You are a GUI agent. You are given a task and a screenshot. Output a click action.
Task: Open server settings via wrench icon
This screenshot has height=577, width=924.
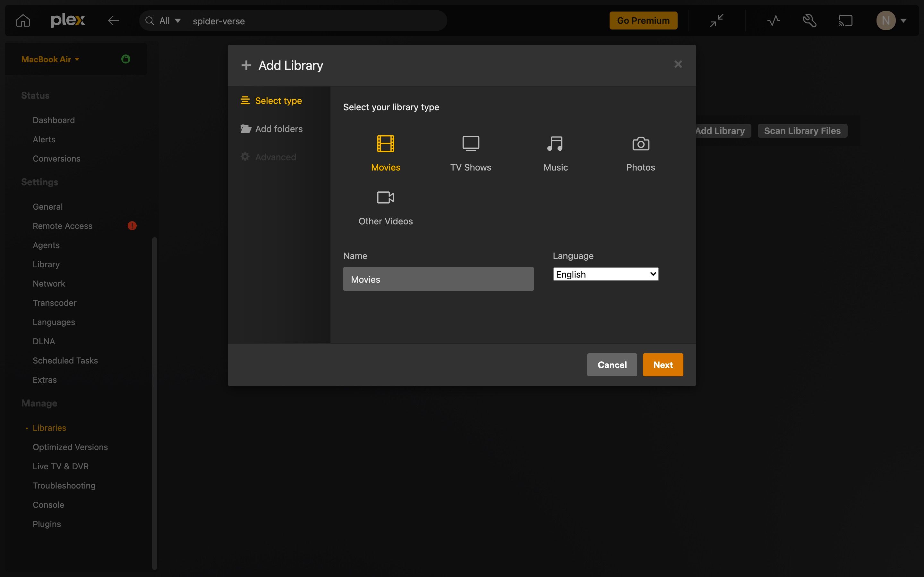point(809,20)
